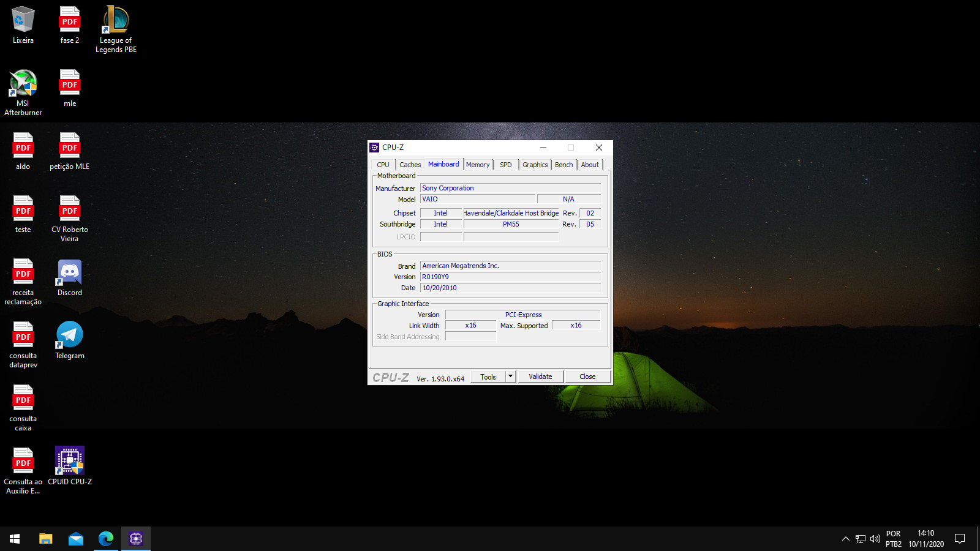The image size is (980, 551).
Task: Click the Close button in CPU-Z
Action: click(x=587, y=377)
